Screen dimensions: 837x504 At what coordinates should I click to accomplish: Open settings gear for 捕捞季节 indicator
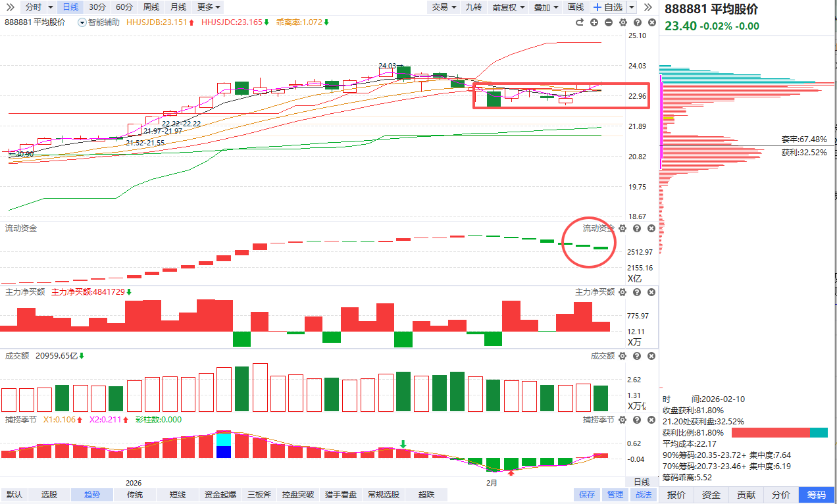622,420
